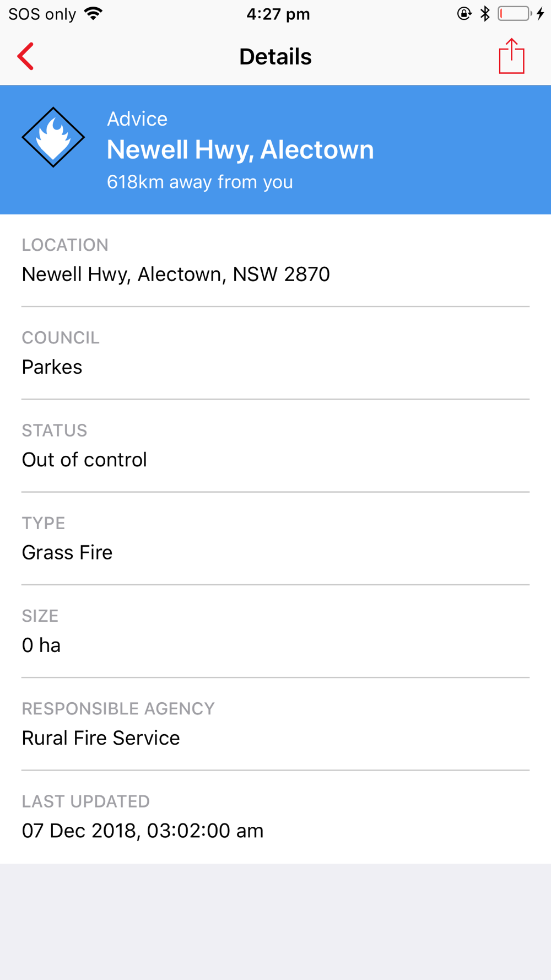
Task: Tap the battery indicator icon
Action: pos(514,13)
